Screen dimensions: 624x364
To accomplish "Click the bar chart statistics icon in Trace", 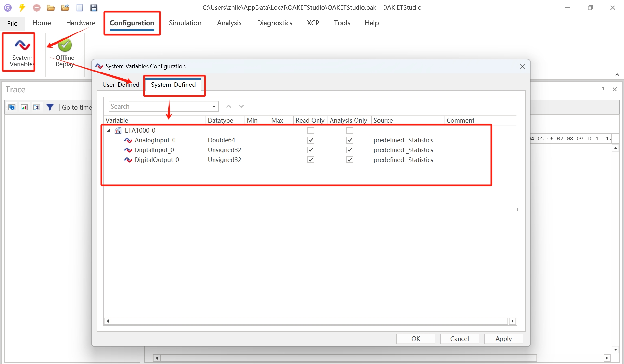I will (24, 107).
